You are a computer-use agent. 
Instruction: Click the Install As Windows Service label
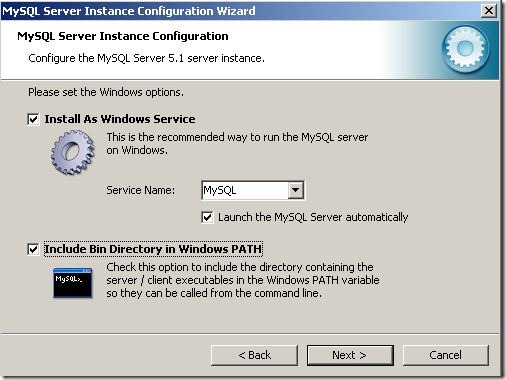pos(120,119)
